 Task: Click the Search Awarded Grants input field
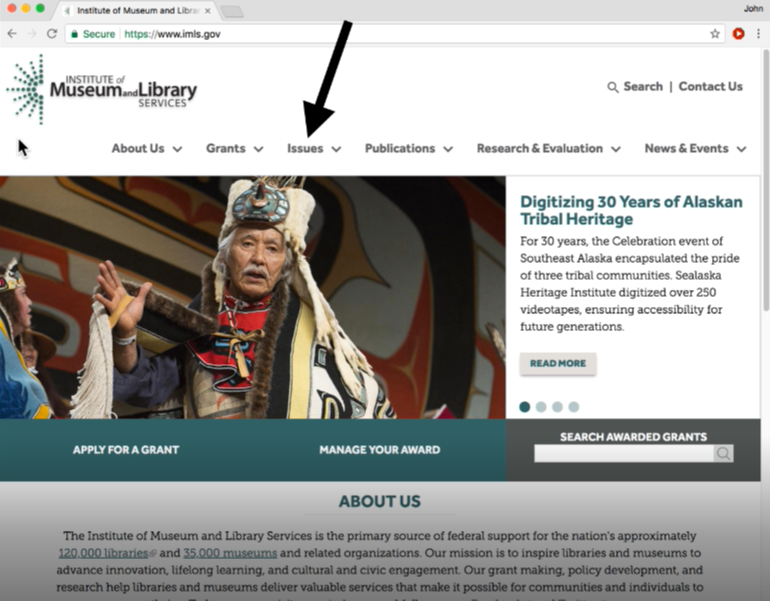click(624, 453)
